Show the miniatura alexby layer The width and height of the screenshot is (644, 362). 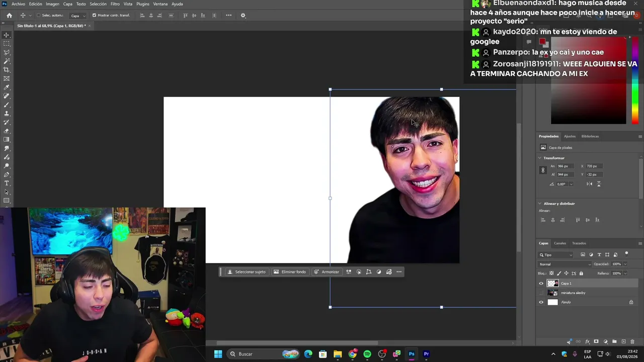tap(541, 293)
